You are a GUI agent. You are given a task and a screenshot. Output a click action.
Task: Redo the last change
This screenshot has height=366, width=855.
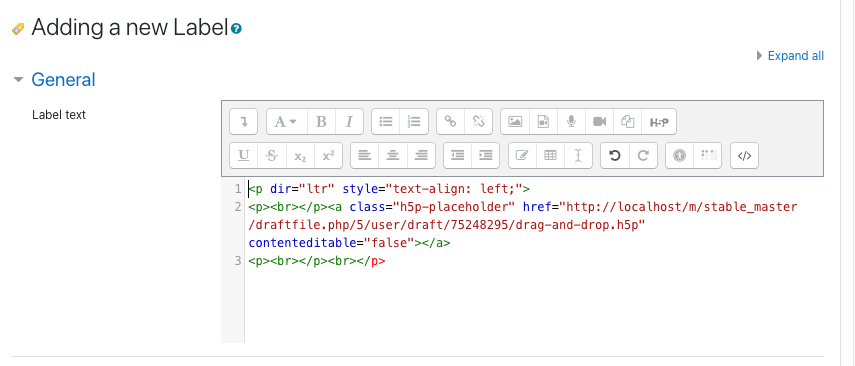coord(643,155)
